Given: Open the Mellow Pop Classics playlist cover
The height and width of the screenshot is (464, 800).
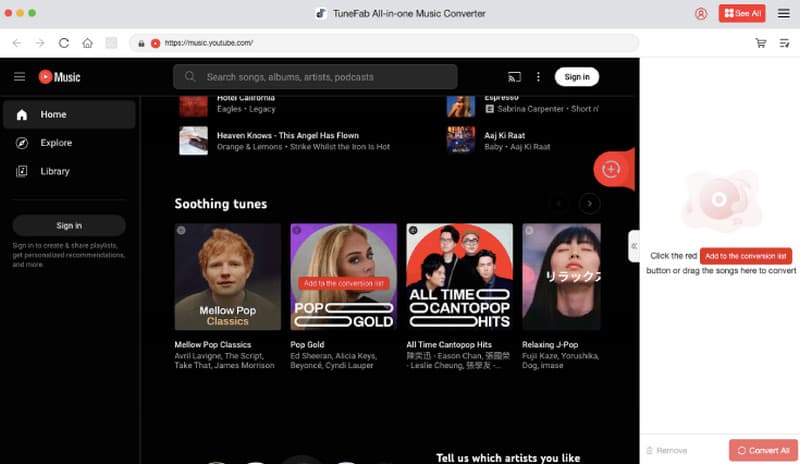Looking at the screenshot, I should coord(228,277).
